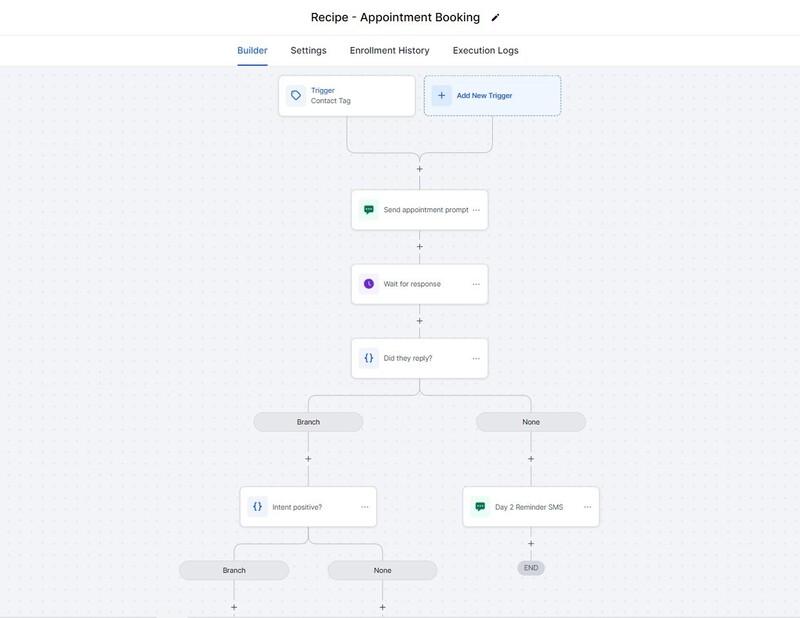Click the braces icon on Did they reply?
The image size is (800, 618).
(x=369, y=358)
